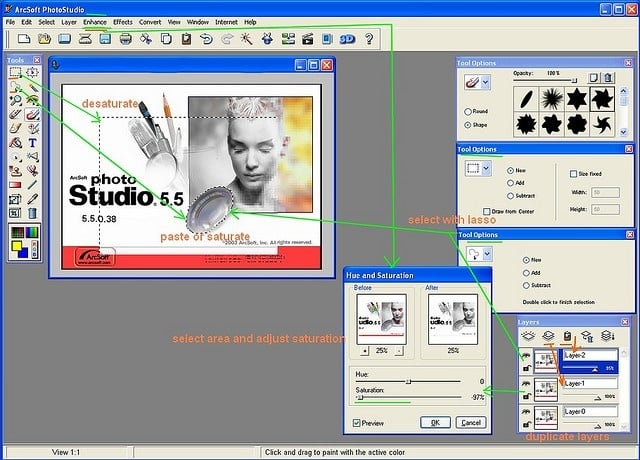Screen dimensions: 640x460
Task: Select the rectangular marquee tool in Tools
Action: (15, 73)
